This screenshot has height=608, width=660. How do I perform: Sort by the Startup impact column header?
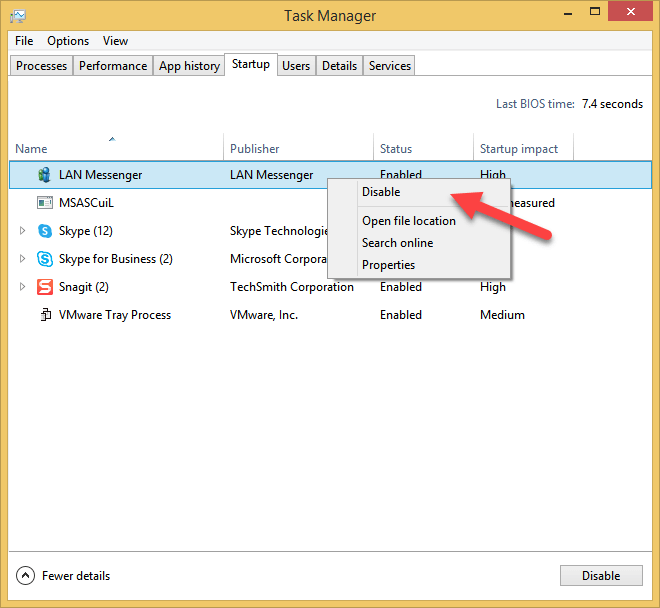pyautogui.click(x=519, y=149)
